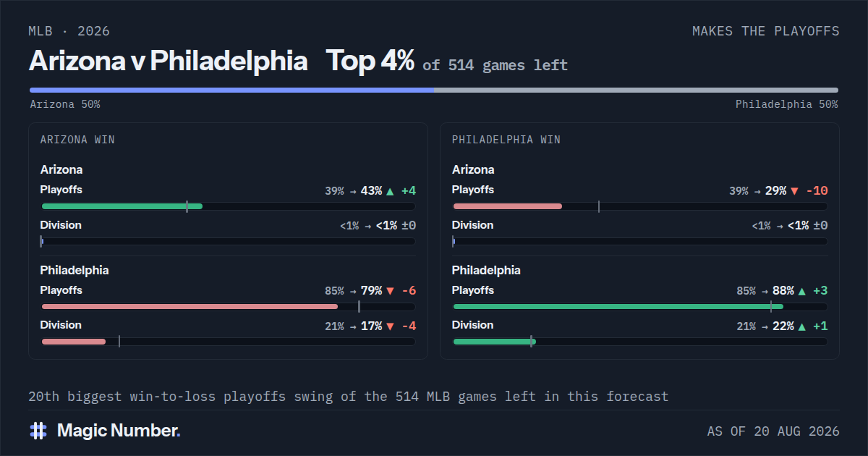Select the ARIZONA WIN panel header
This screenshot has height=456, width=868.
point(77,140)
